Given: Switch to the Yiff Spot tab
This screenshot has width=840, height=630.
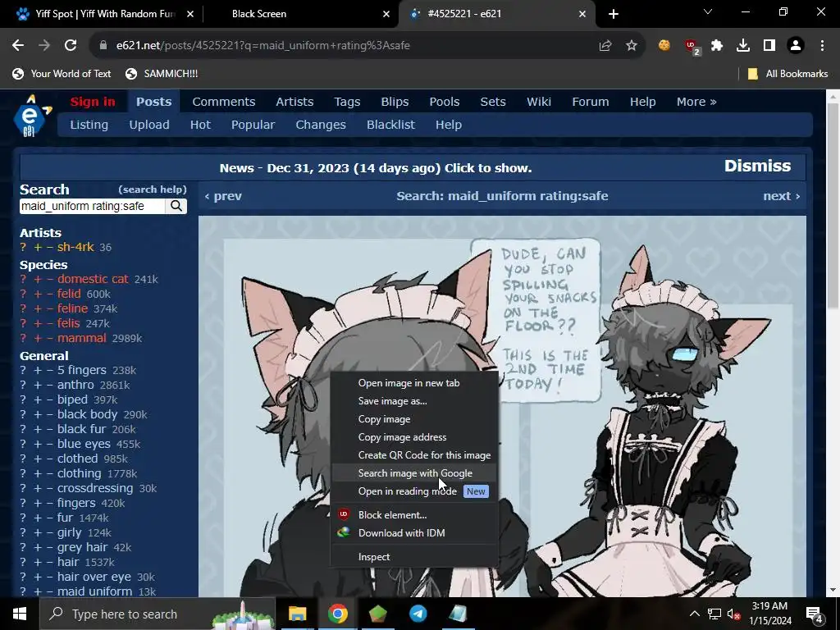Looking at the screenshot, I should (x=102, y=14).
